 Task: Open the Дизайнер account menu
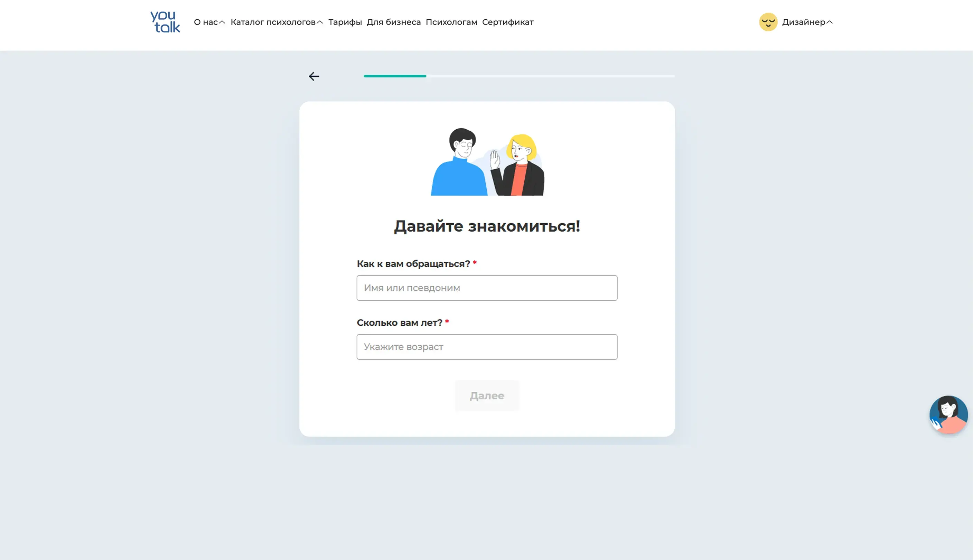point(803,22)
